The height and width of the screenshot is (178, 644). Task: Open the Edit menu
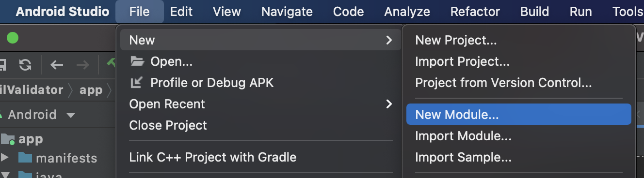pyautogui.click(x=181, y=12)
